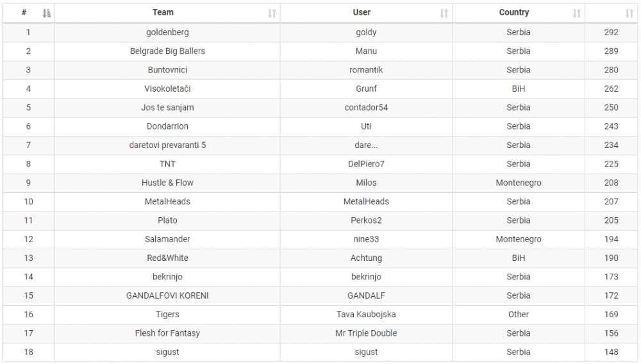
Task: Click user romantik
Action: point(366,70)
